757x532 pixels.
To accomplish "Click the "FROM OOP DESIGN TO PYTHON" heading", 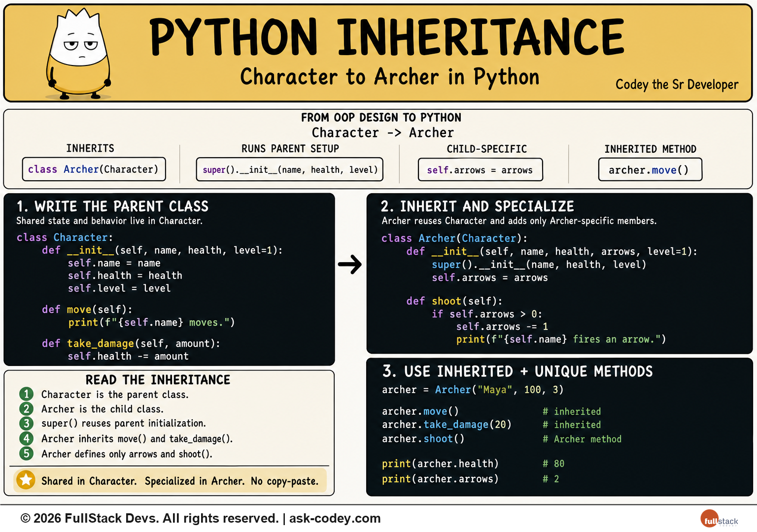I will click(x=381, y=117).
